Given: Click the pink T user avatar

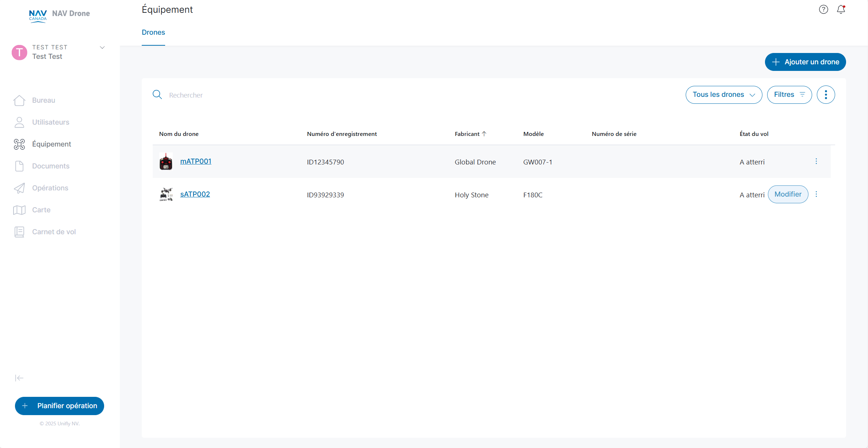Looking at the screenshot, I should coord(19,52).
